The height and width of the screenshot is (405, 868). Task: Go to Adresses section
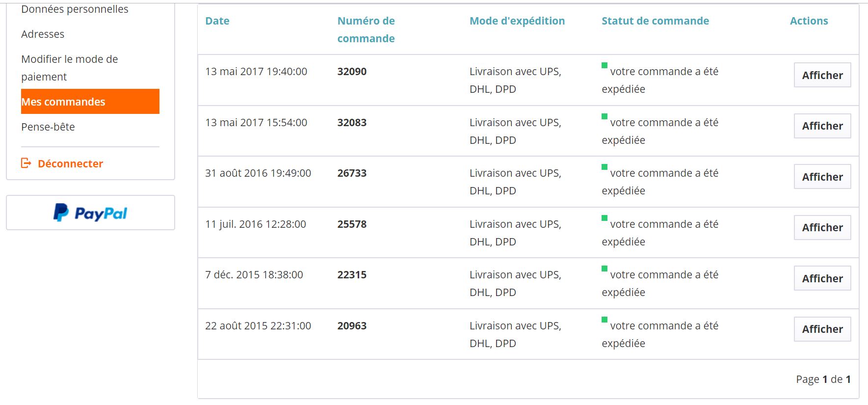pos(43,34)
